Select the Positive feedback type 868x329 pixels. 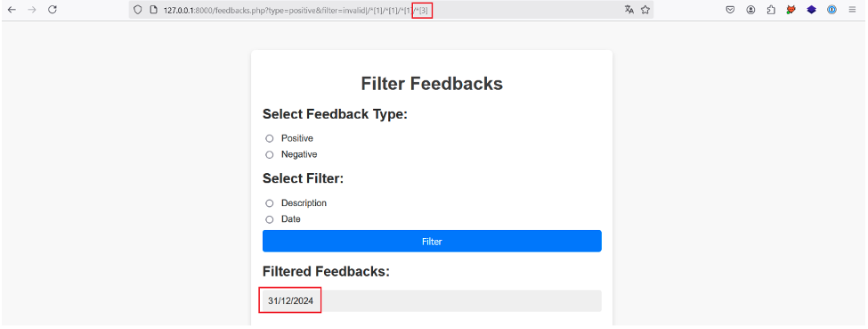[270, 138]
